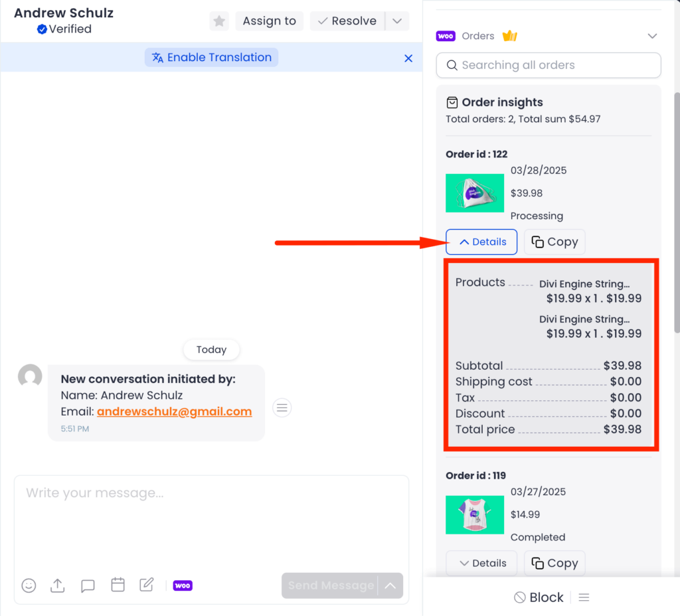The image size is (680, 616).
Task: Enable Translation for this conversation
Action: pyautogui.click(x=212, y=57)
